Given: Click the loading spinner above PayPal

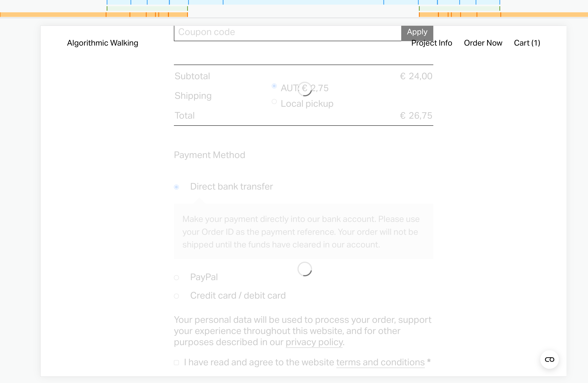Looking at the screenshot, I should (x=305, y=269).
